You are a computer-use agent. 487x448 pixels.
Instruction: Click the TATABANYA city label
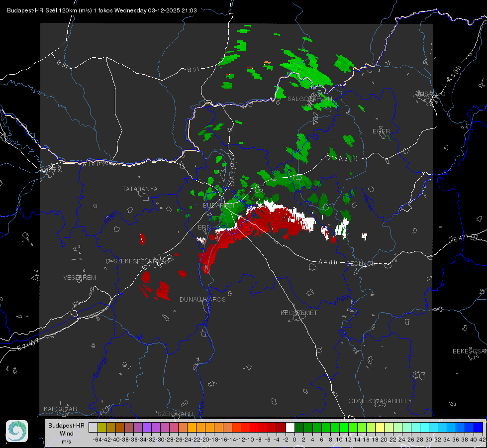pos(140,189)
